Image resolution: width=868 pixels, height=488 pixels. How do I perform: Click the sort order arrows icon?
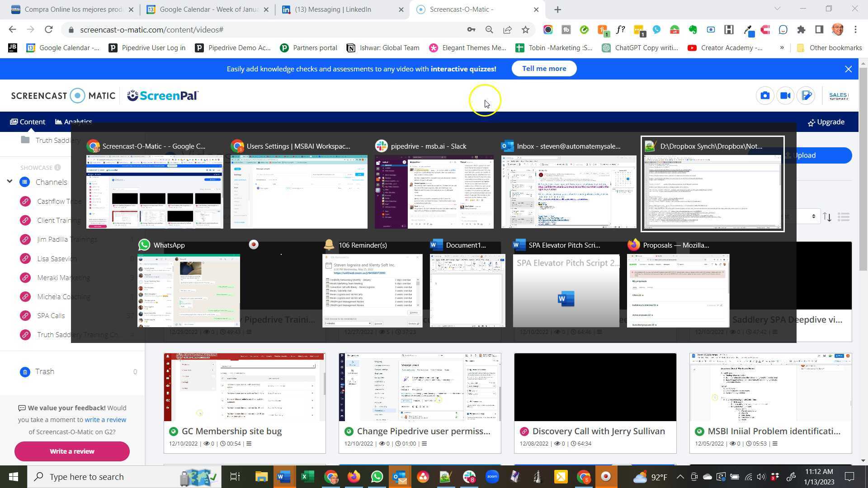pyautogui.click(x=827, y=217)
